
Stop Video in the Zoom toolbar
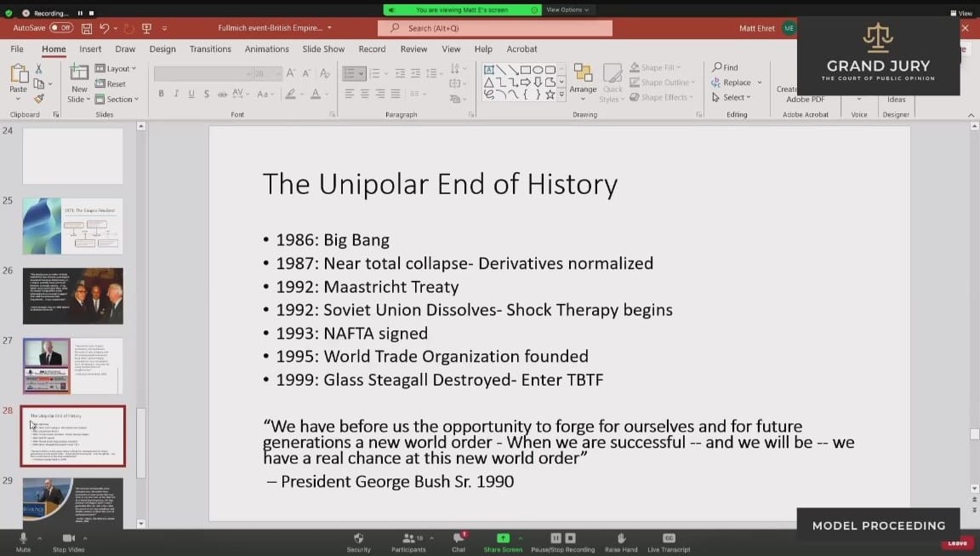(69, 539)
